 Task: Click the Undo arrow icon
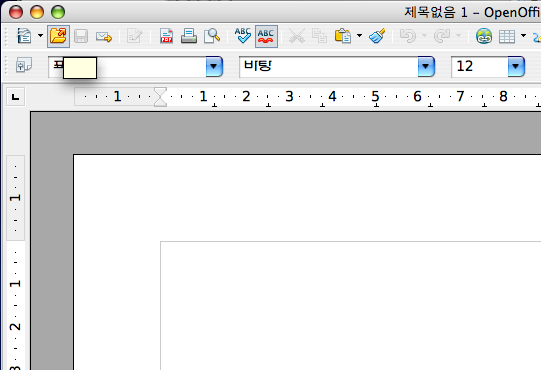click(407, 36)
